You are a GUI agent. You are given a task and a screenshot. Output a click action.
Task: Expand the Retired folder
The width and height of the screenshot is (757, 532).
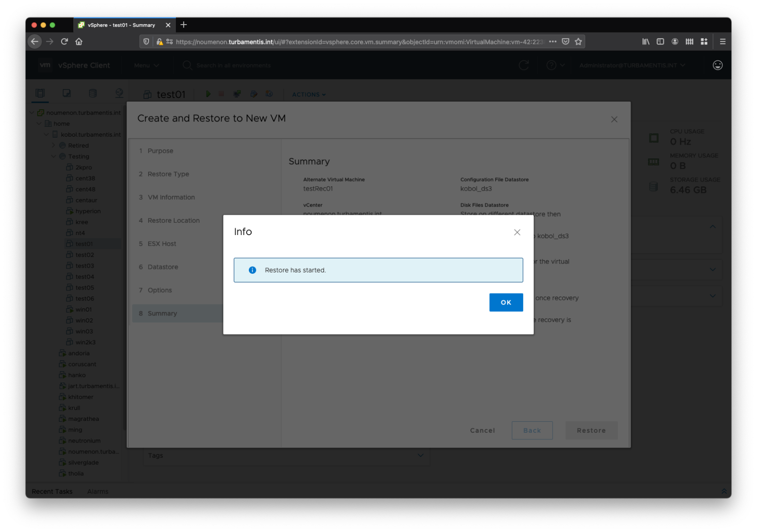(x=53, y=145)
